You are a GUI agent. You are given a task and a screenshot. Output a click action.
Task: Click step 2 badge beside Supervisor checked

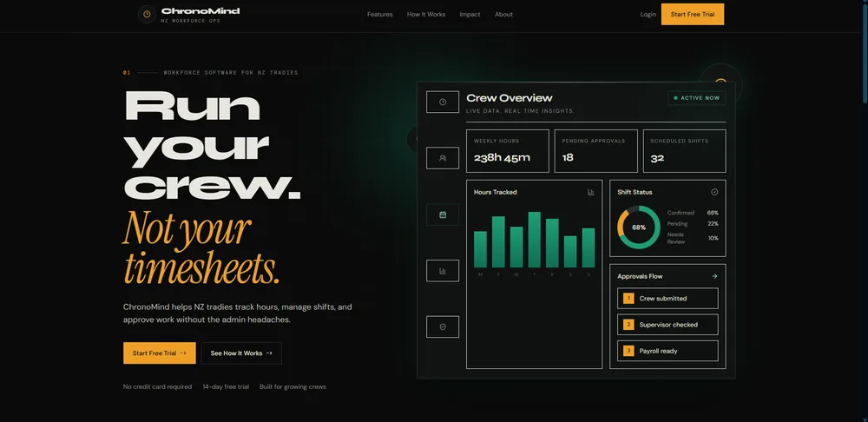pos(628,325)
